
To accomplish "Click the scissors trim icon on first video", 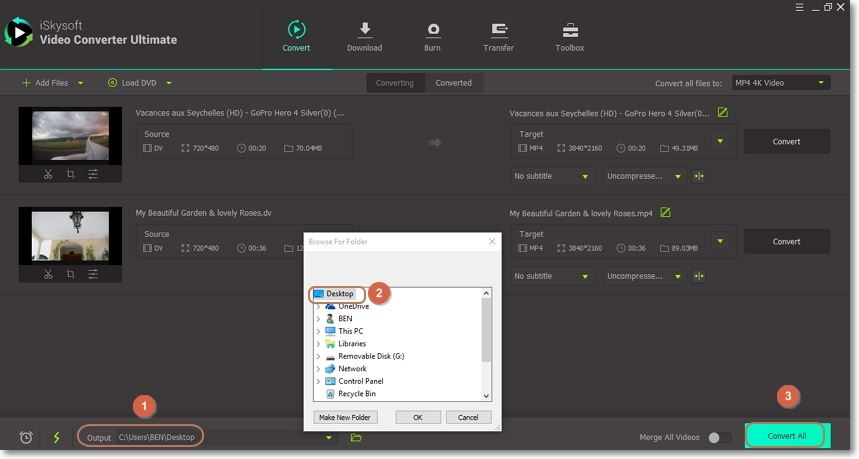I will click(x=48, y=174).
